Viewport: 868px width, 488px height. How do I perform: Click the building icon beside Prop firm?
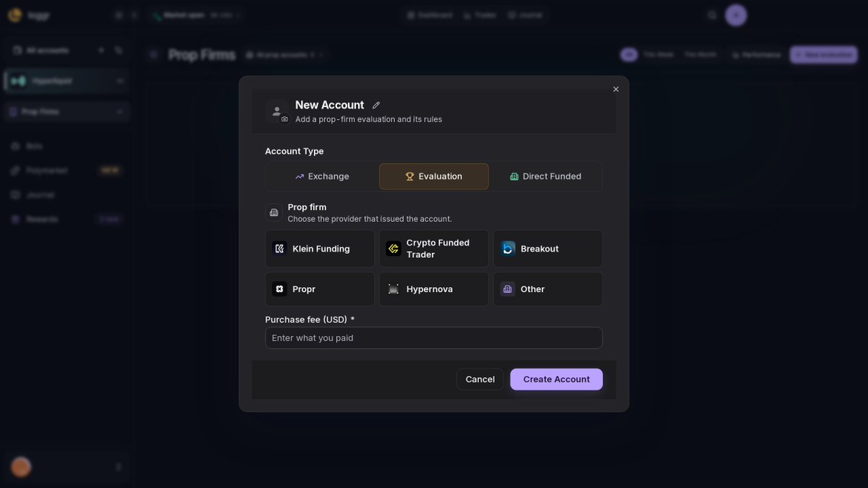(x=273, y=213)
